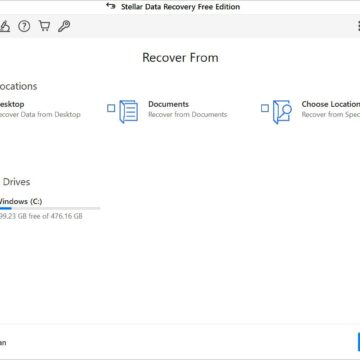
Task: Enable the Choose Location checkbox
Action: (265, 108)
